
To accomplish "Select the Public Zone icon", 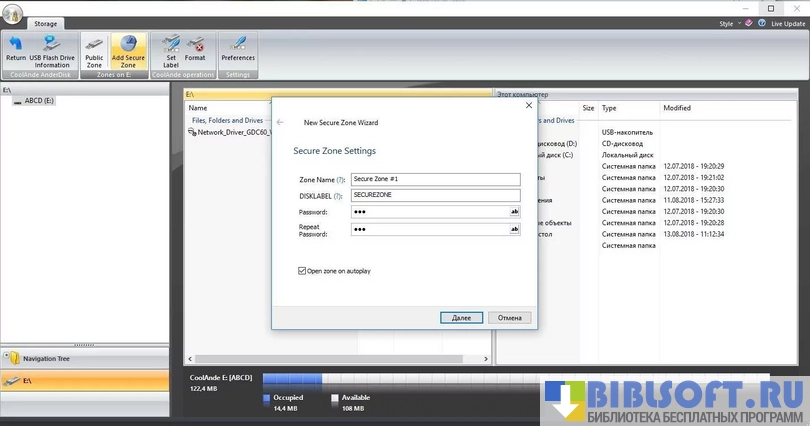I will (94, 48).
